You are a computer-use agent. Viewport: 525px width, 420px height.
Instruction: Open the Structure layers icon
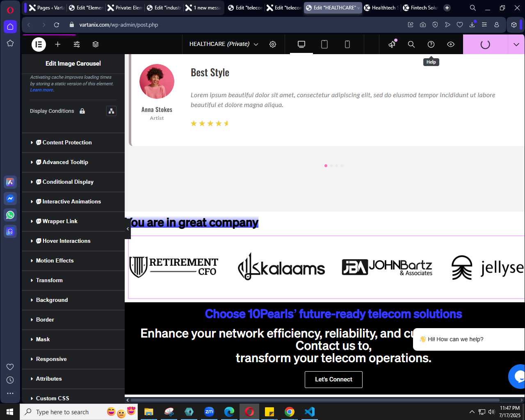(x=96, y=44)
